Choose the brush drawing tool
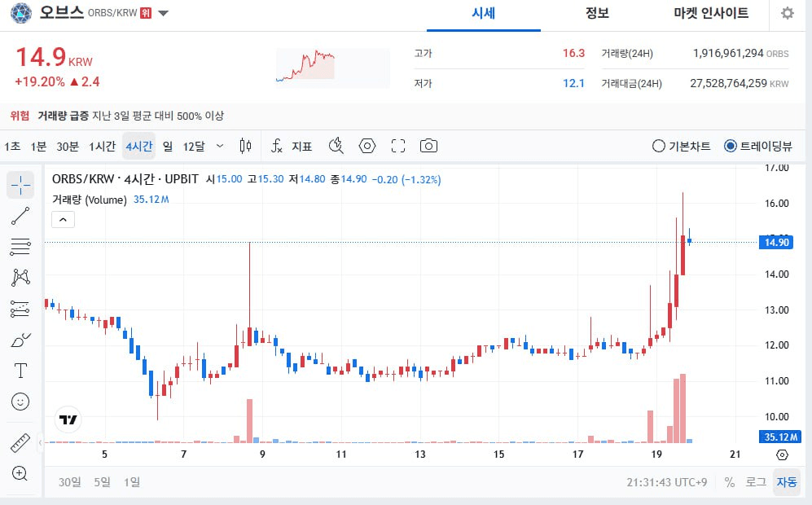Image resolution: width=812 pixels, height=505 pixels. point(20,340)
